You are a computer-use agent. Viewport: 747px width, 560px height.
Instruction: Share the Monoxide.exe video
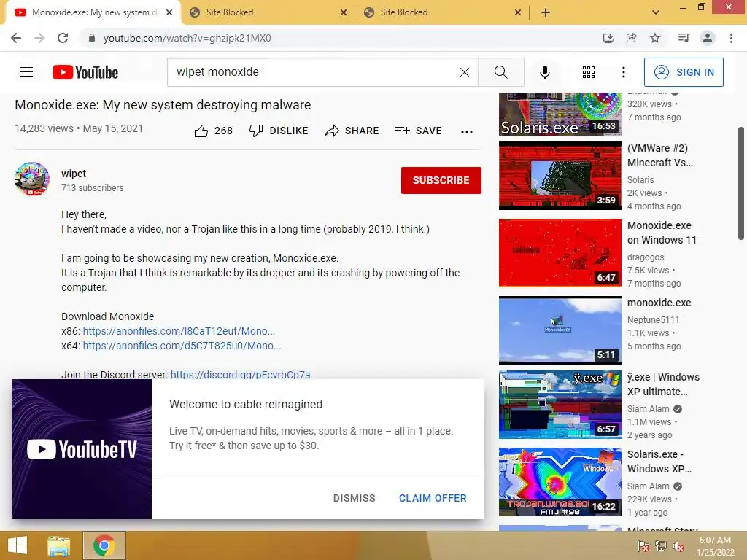pos(352,131)
